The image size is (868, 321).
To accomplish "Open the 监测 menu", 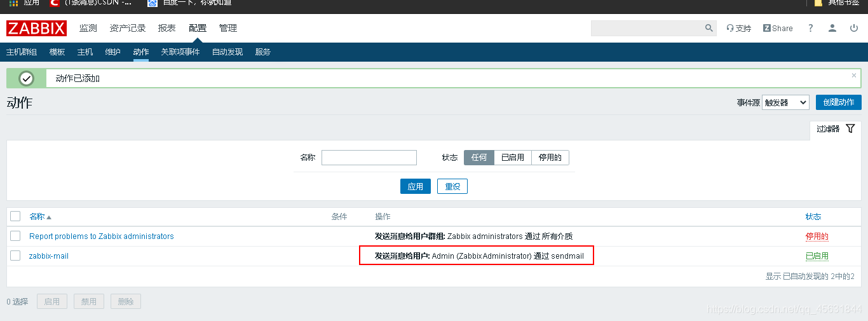I will [x=88, y=28].
